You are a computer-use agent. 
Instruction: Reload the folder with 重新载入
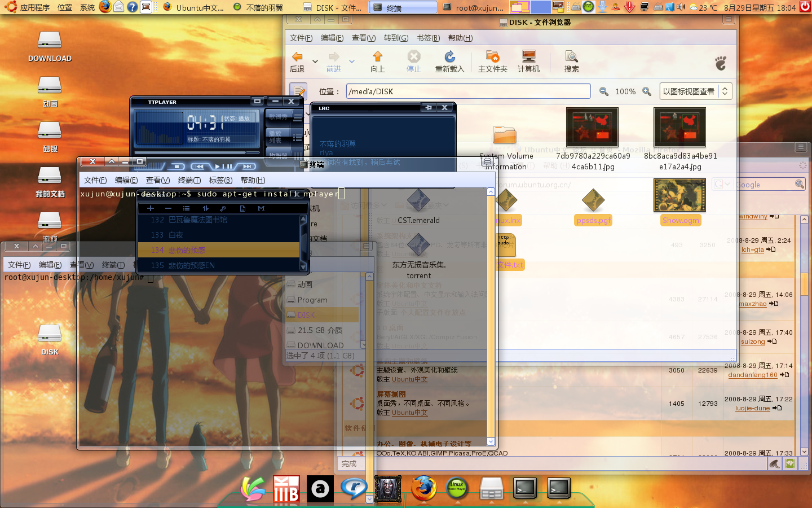click(449, 62)
